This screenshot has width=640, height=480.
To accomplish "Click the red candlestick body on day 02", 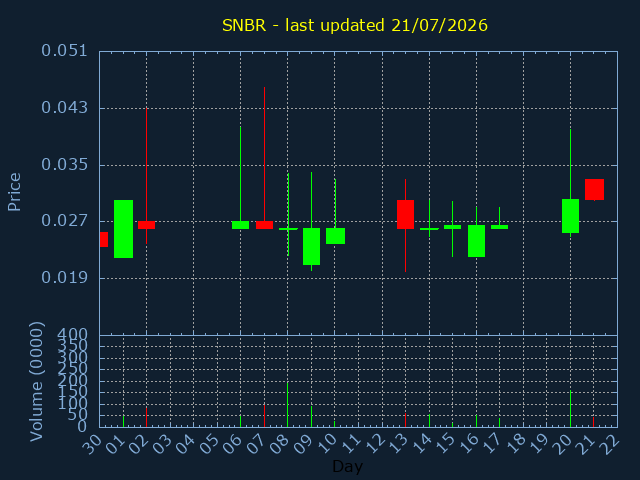I will click(147, 225).
